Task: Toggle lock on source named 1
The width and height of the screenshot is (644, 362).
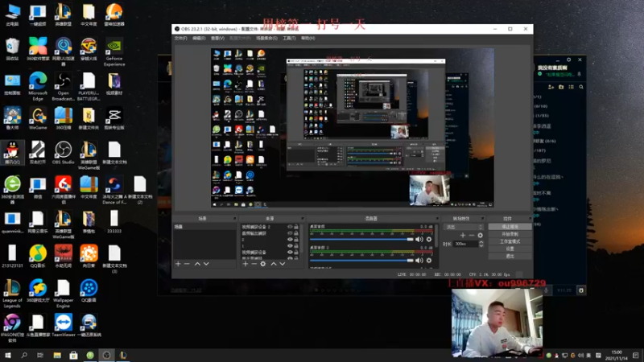Action: point(296,246)
